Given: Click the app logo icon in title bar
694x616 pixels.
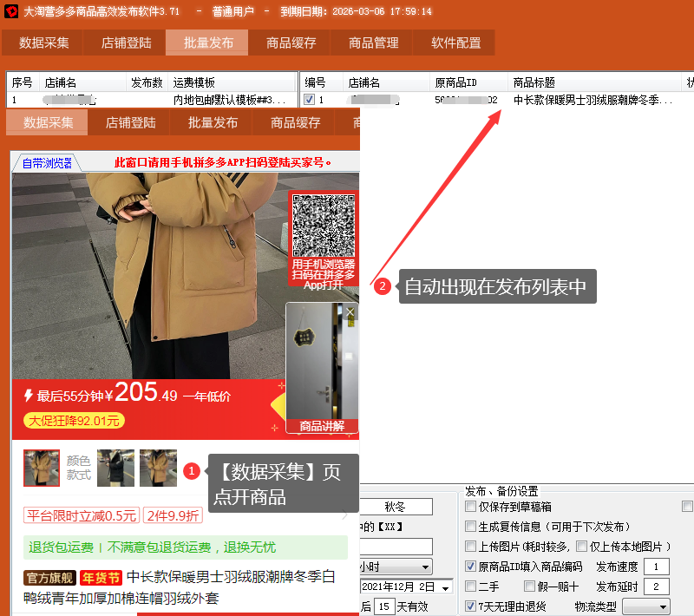Looking at the screenshot, I should point(11,12).
